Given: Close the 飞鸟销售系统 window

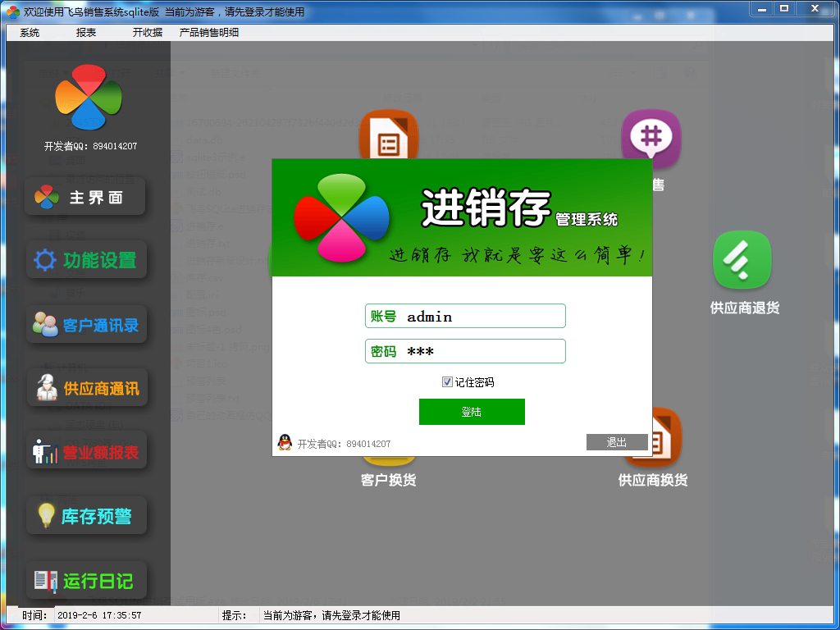Looking at the screenshot, I should point(815,10).
